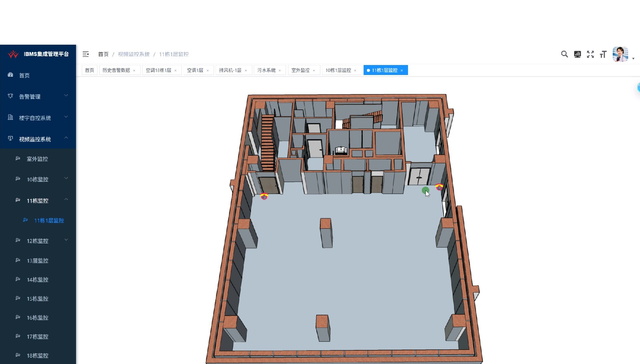The width and height of the screenshot is (640, 364).
Task: Toggle fullscreen with the expand arrows icon
Action: [590, 54]
